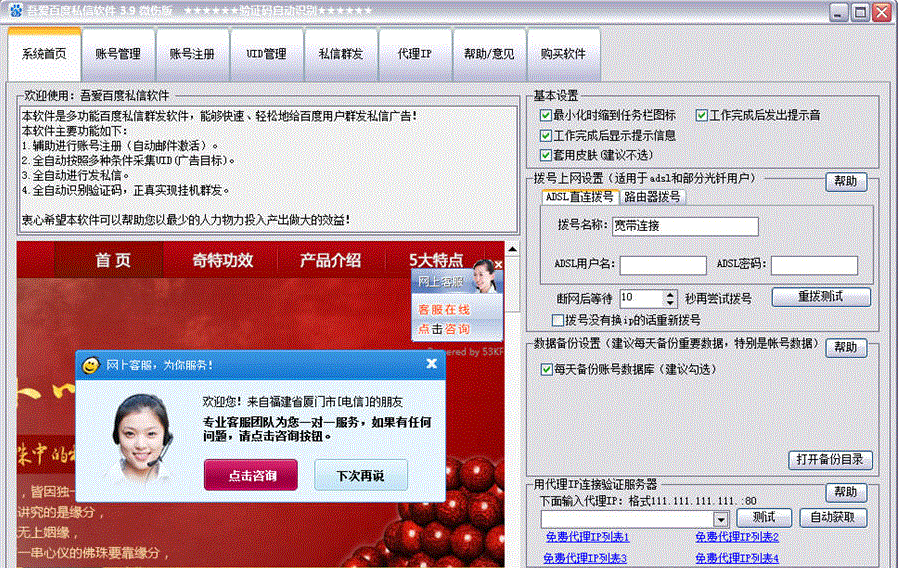Click 帮助 button in 拨号上网设置
901x568 pixels.
pyautogui.click(x=846, y=182)
